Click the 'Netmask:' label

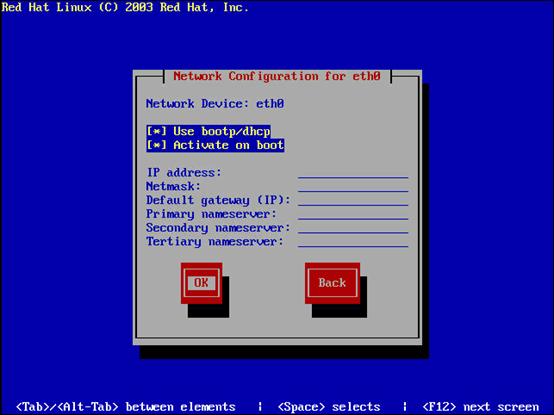click(173, 186)
